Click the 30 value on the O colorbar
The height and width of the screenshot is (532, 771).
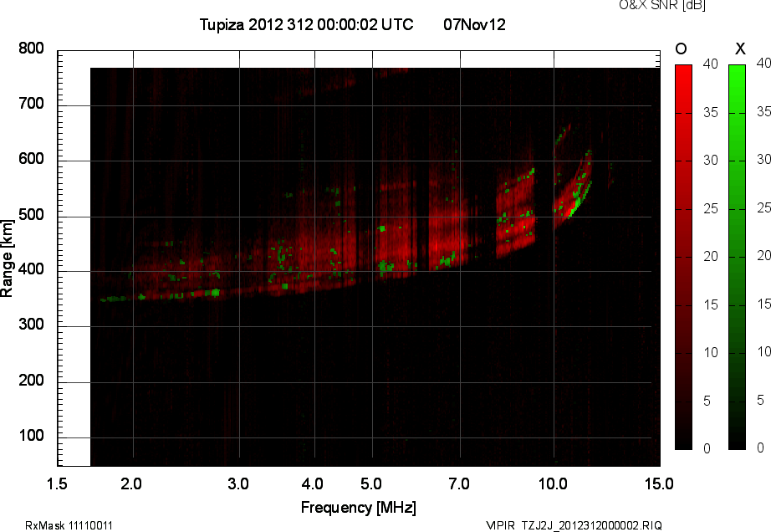click(x=711, y=160)
